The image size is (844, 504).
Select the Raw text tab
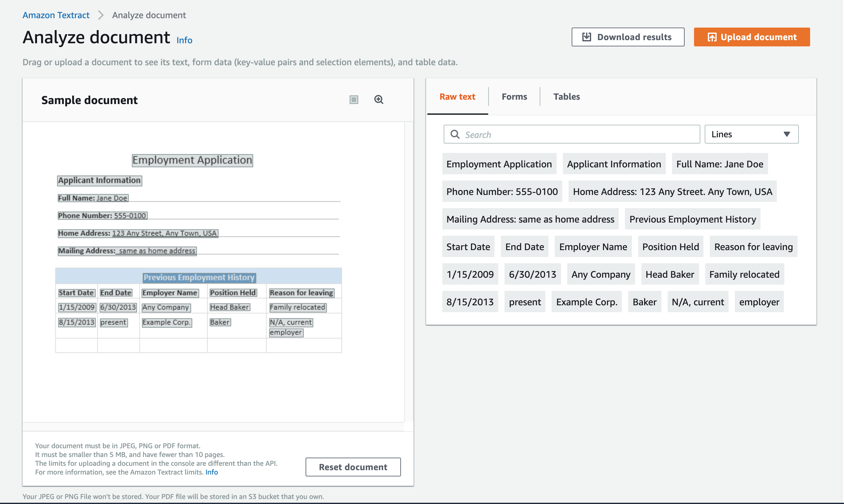[x=457, y=97]
